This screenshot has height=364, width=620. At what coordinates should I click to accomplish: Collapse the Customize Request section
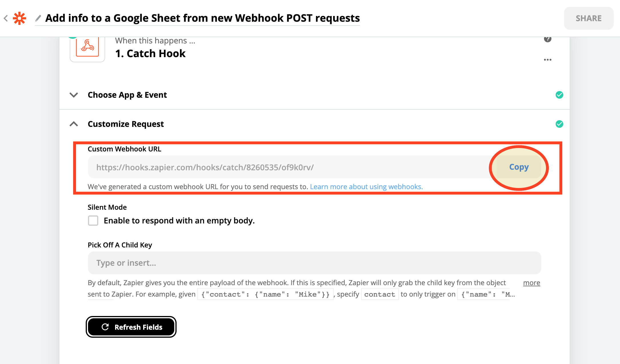point(74,124)
